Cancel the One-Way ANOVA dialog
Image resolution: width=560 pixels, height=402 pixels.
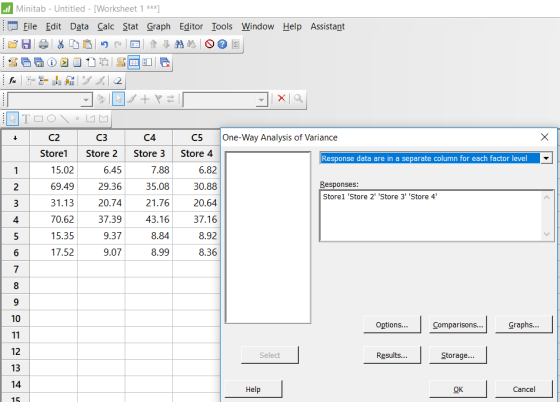524,389
